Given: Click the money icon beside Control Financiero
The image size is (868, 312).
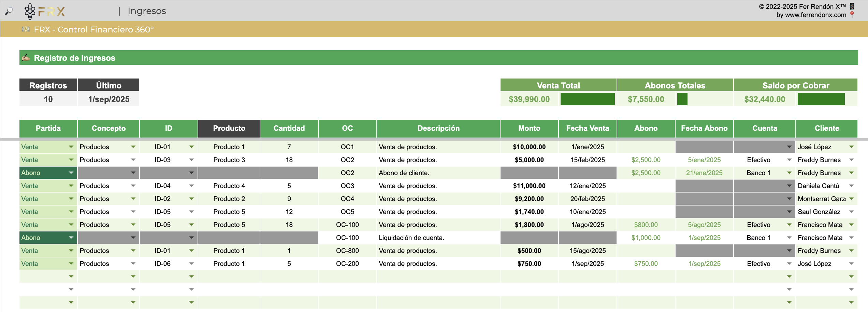Looking at the screenshot, I should (x=26, y=29).
